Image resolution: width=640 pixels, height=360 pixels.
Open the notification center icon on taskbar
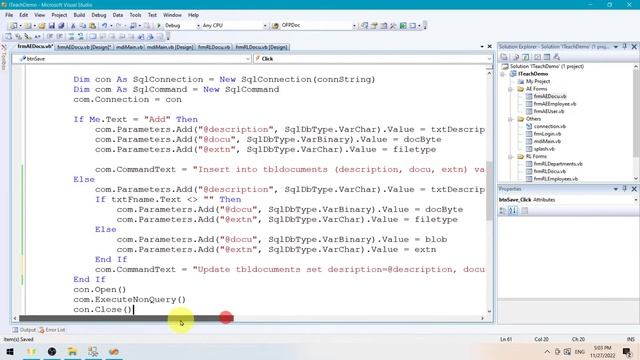(x=627, y=351)
